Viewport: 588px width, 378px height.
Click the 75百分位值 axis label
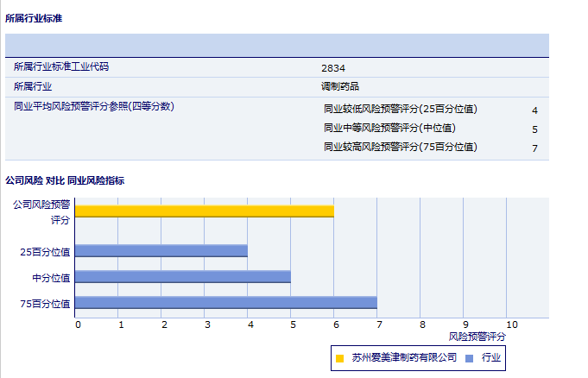[45, 304]
